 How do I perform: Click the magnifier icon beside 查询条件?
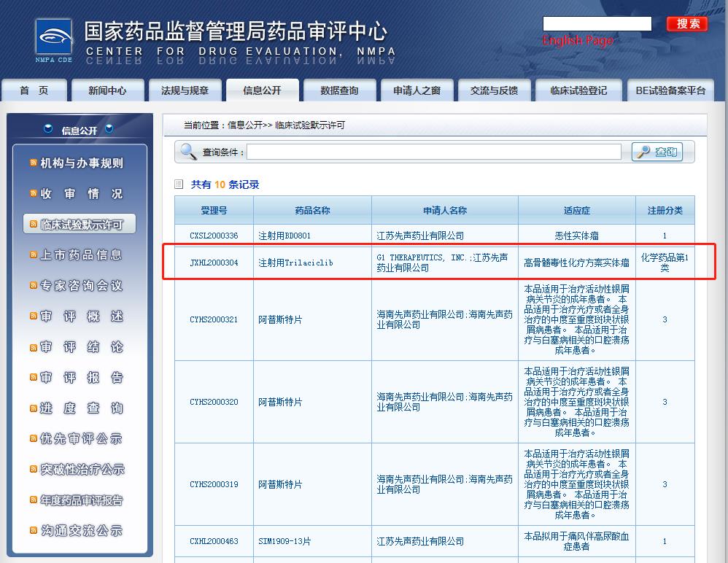pyautogui.click(x=189, y=152)
